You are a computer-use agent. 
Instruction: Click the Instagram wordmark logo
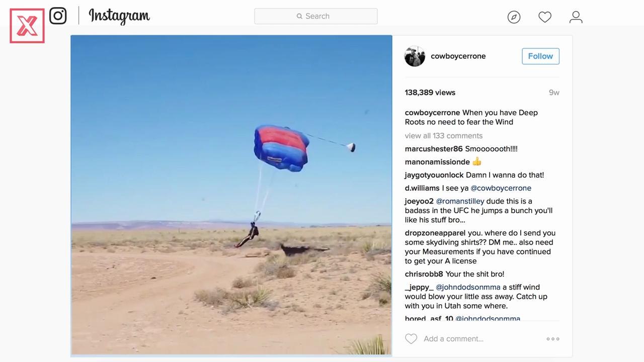pyautogui.click(x=119, y=16)
